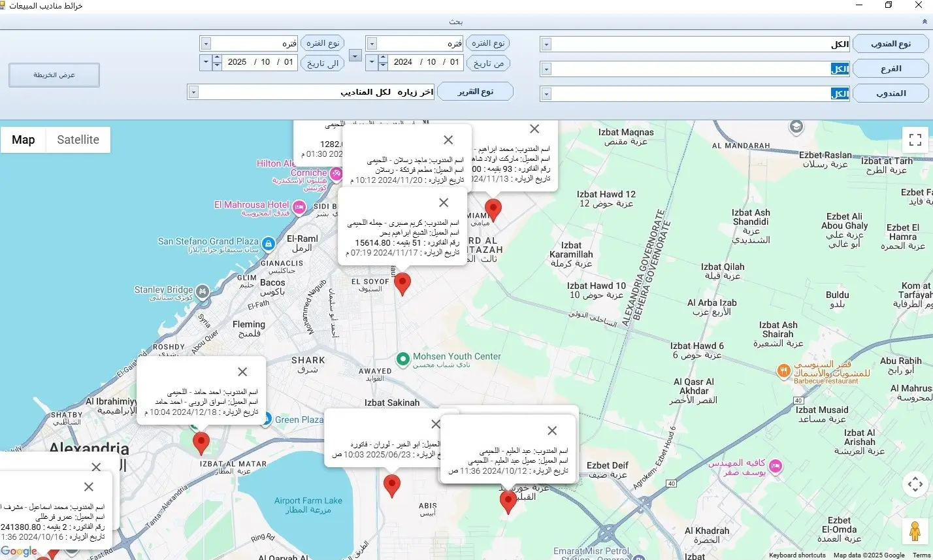Click the red marker near Izbat Al Matar
933x560 pixels.
(x=201, y=443)
